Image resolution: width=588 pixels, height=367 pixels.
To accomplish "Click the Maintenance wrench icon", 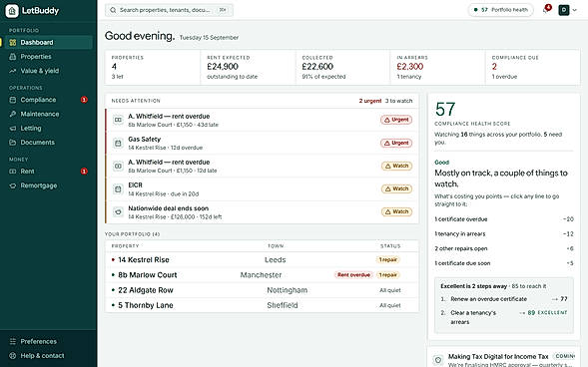I will (13, 114).
